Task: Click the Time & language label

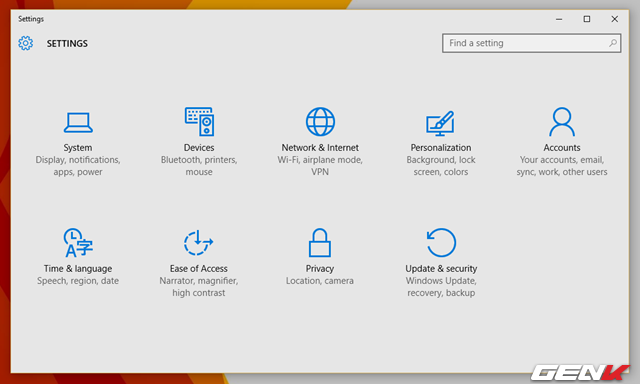Action: click(78, 269)
